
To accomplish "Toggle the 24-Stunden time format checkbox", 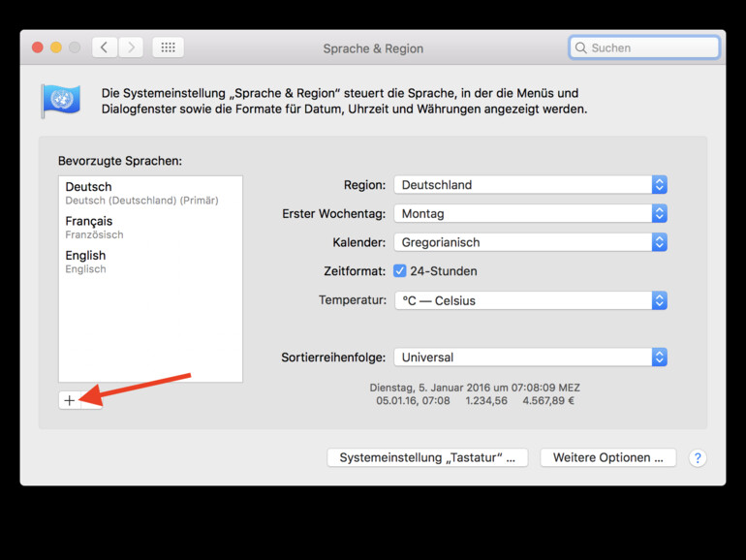I will (399, 271).
